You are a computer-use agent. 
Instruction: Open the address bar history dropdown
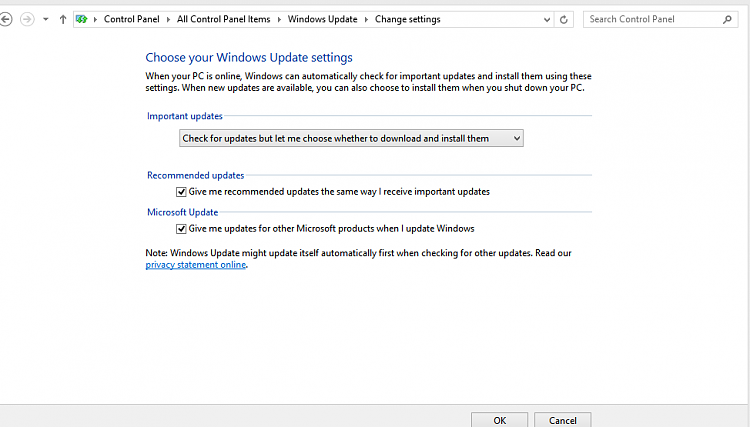click(x=547, y=20)
